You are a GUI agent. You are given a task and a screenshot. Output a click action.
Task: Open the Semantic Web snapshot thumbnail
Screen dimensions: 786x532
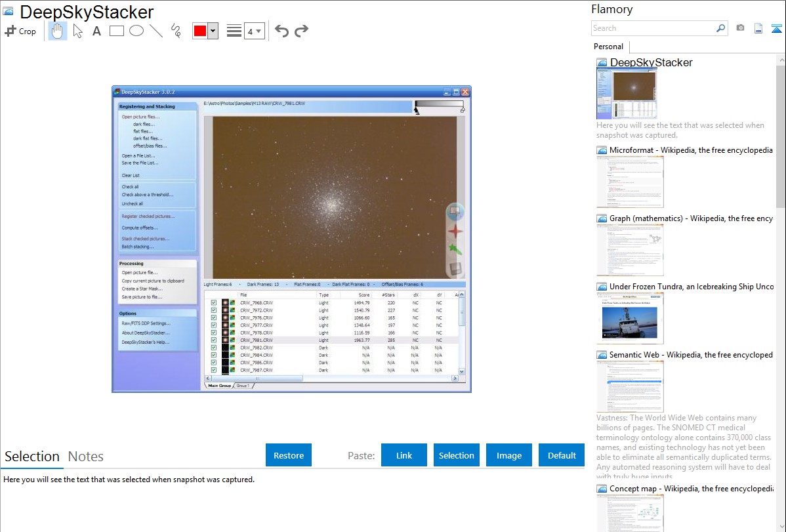click(x=630, y=386)
